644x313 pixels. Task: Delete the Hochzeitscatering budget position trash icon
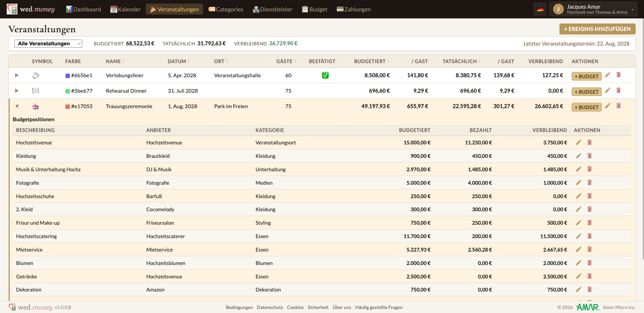pos(589,236)
